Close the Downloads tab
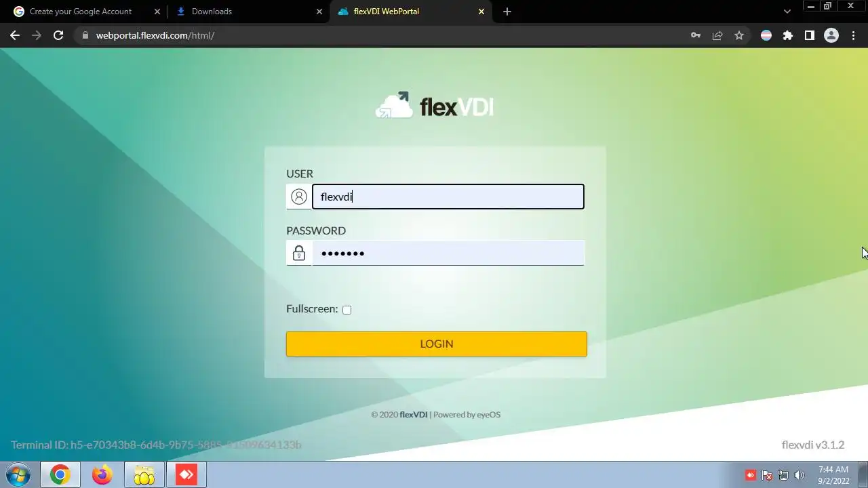Screen dimensions: 868x488 319,12
